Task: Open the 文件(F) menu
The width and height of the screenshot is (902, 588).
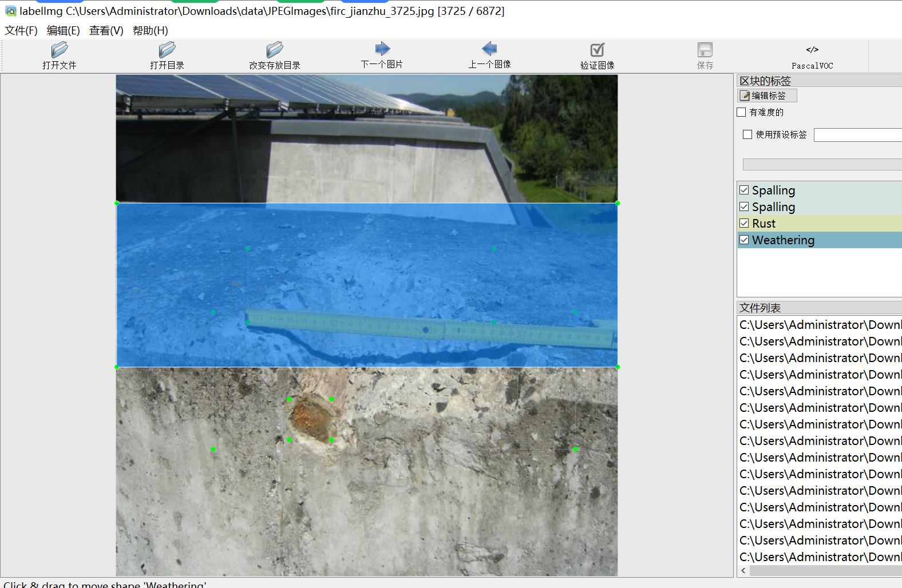Action: 21,30
